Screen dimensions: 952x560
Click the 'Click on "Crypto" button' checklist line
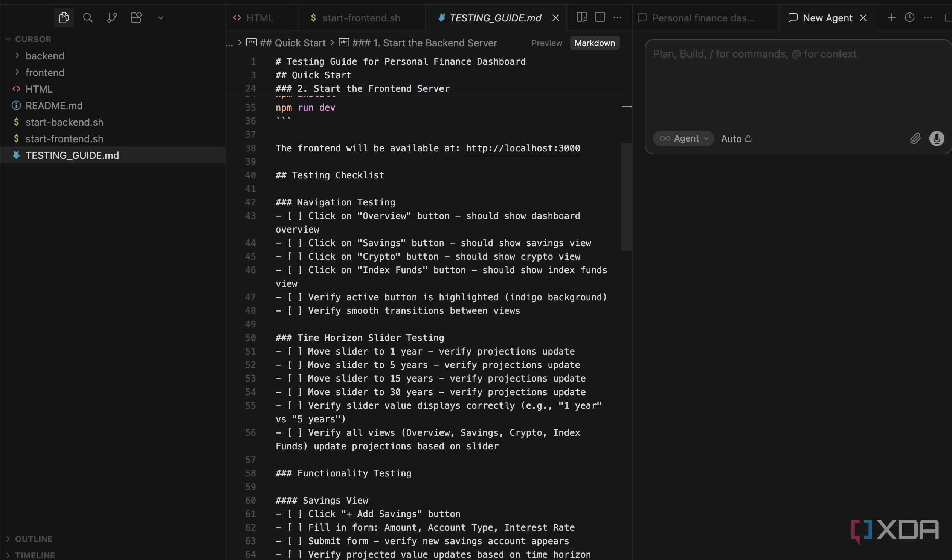[428, 257]
